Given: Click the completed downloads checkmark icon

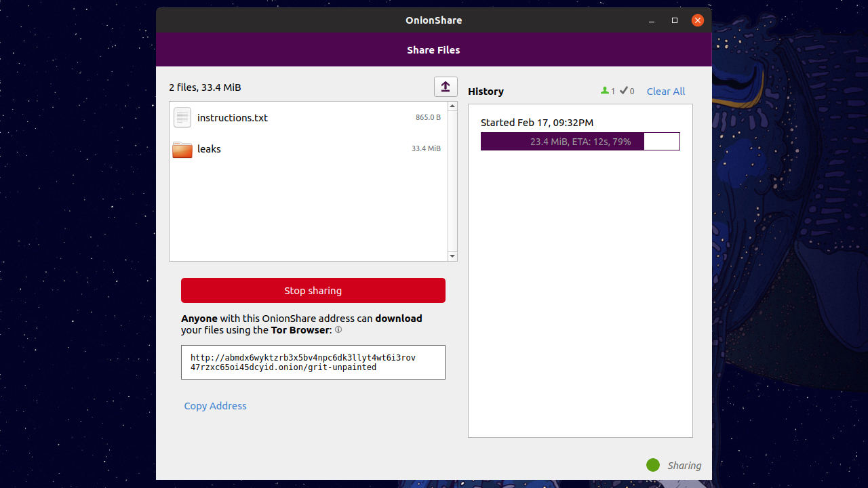Looking at the screenshot, I should [x=624, y=91].
